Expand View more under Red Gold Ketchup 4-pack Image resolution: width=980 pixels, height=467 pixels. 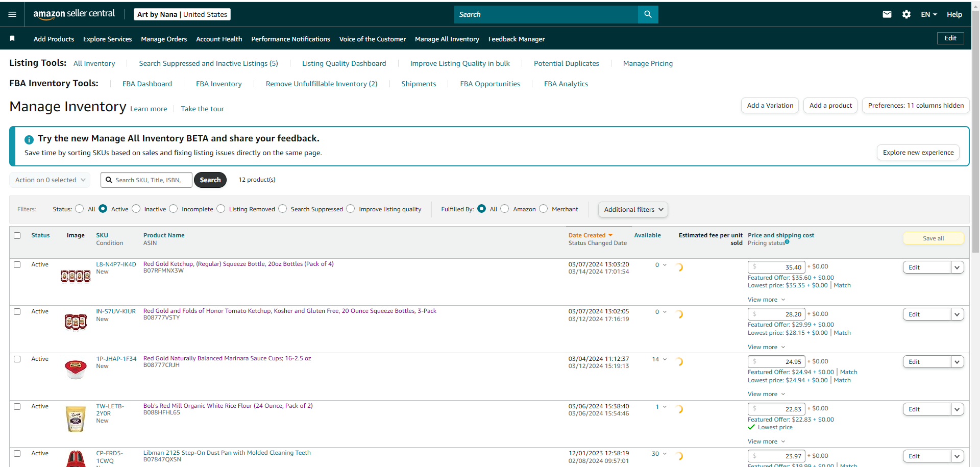[x=767, y=300]
